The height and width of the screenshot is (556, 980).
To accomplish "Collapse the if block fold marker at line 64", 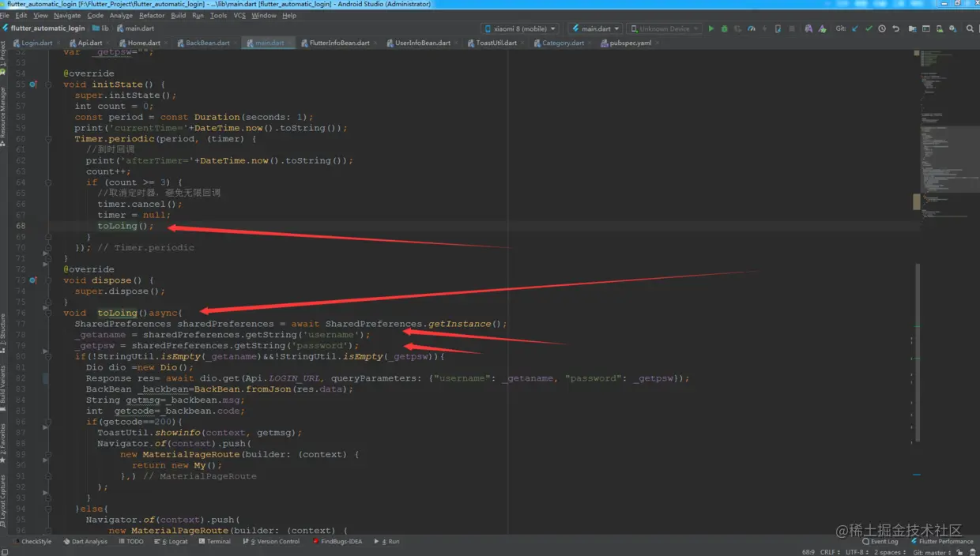I will click(x=48, y=182).
